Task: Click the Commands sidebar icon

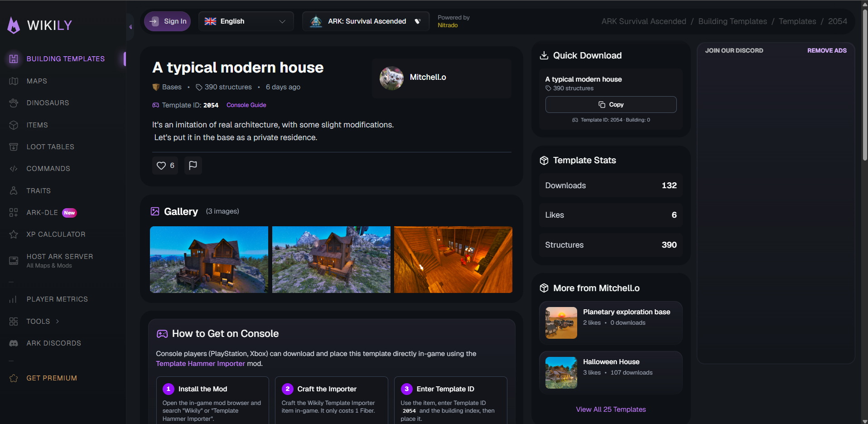Action: 14,168
